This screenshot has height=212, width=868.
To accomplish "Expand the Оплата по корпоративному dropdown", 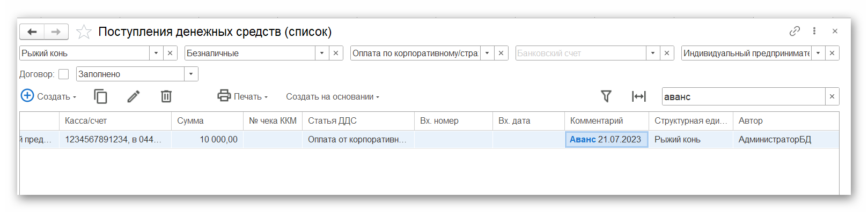I will click(x=487, y=53).
